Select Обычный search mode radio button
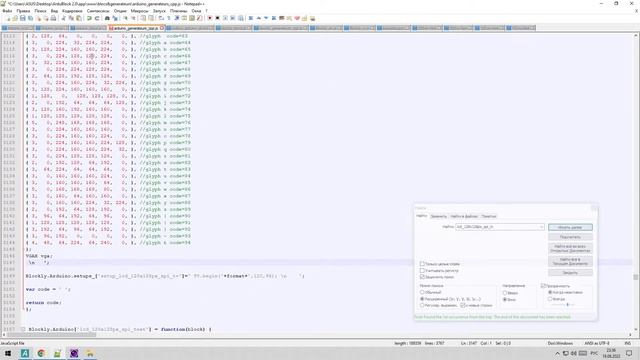 click(422, 292)
